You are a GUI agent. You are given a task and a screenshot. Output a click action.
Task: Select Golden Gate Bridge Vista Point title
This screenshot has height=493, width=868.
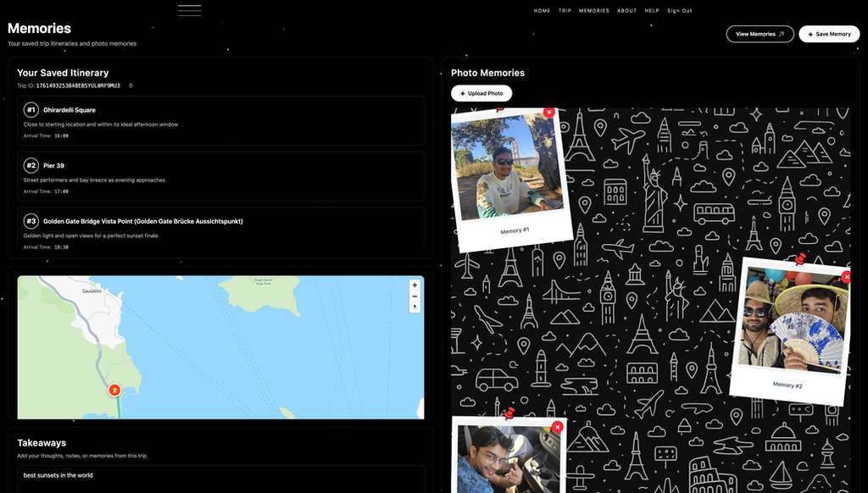[142, 221]
